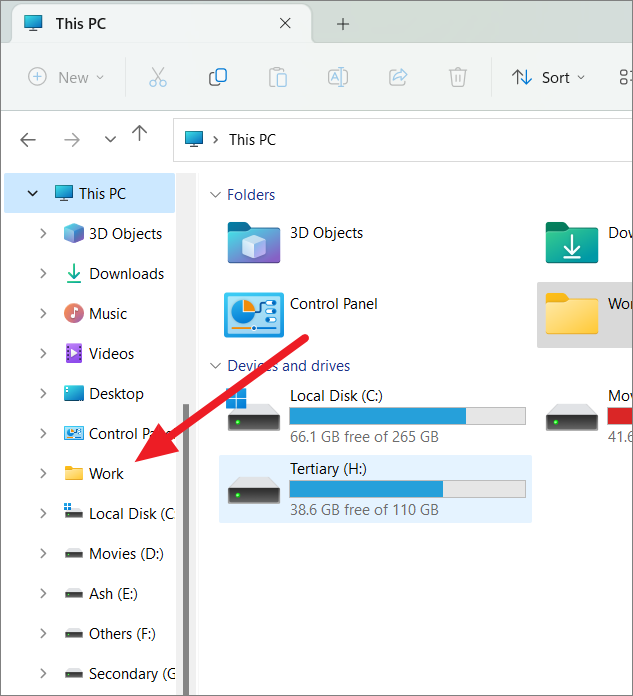This screenshot has height=696, width=633.
Task: Open the Sort dropdown menu
Action: pyautogui.click(x=549, y=78)
